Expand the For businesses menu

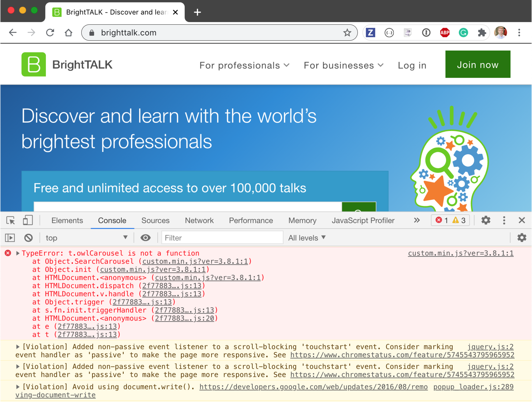344,65
